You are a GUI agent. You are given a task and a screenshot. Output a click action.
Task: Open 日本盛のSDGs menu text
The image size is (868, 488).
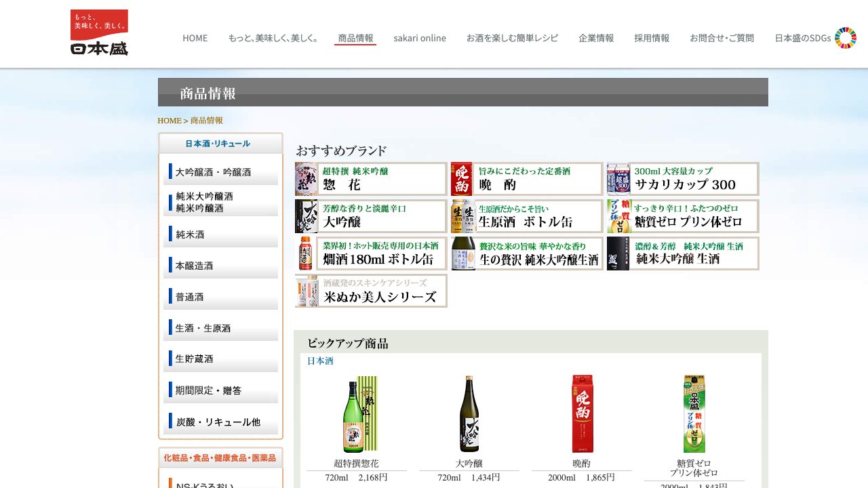(803, 38)
